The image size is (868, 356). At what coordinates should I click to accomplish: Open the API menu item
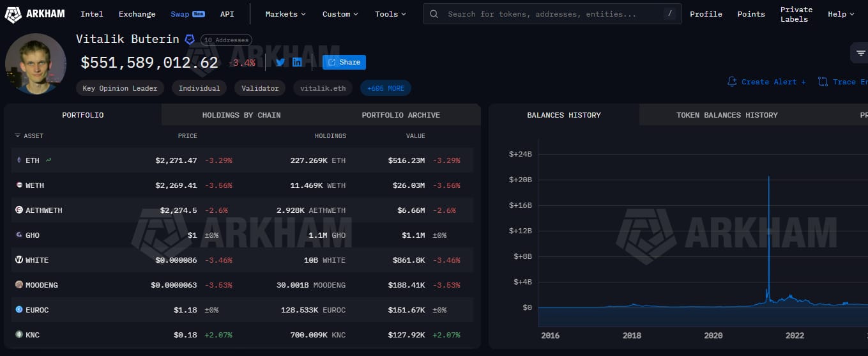pyautogui.click(x=227, y=14)
